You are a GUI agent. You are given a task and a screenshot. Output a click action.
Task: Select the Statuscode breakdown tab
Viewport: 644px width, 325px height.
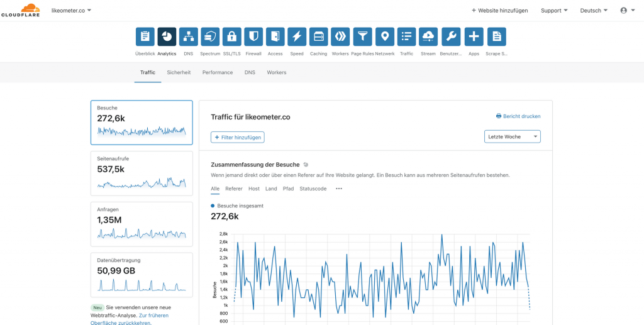313,189
